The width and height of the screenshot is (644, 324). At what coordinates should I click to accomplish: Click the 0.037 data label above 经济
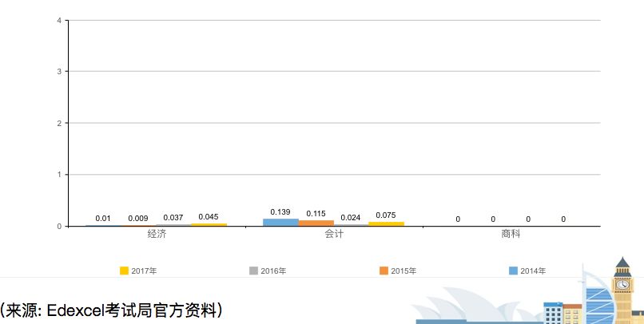coord(173,218)
